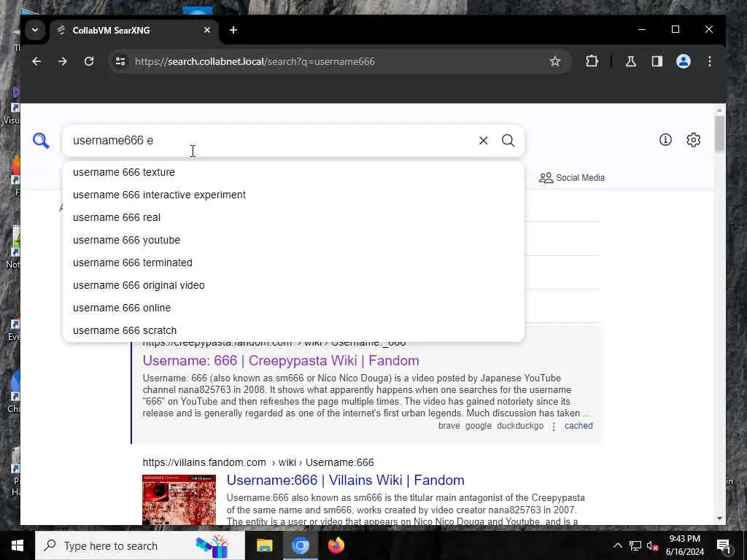This screenshot has height=560, width=747.
Task: Open the Windows Start menu
Action: point(18,545)
